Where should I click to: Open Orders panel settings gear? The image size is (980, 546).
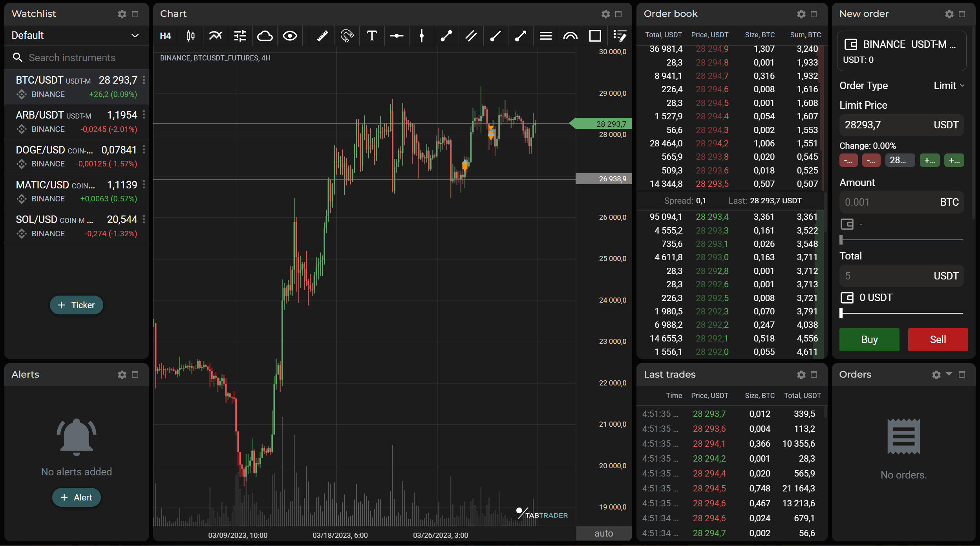click(x=936, y=375)
